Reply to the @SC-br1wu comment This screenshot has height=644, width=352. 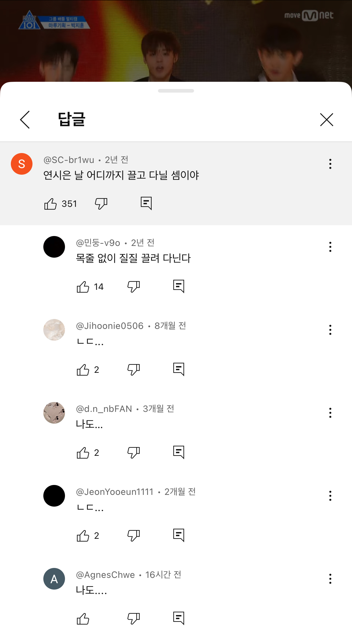(x=146, y=204)
